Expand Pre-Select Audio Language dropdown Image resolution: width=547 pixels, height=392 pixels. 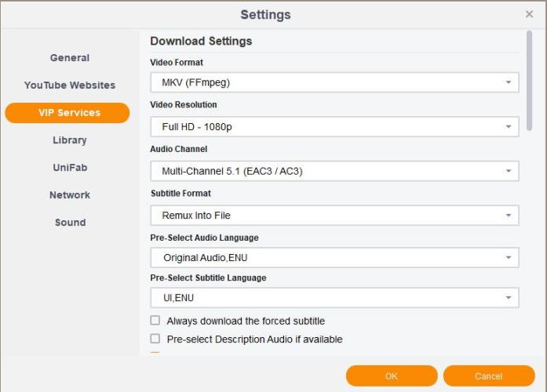point(334,258)
